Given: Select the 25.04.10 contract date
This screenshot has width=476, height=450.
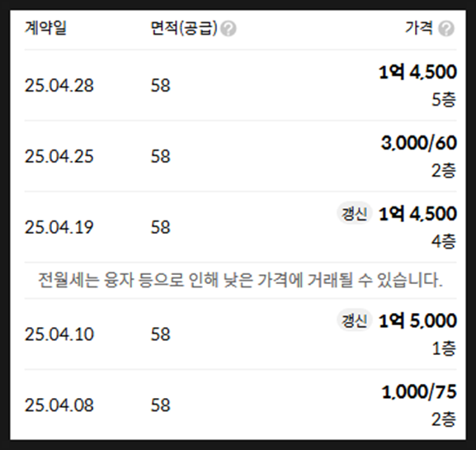Looking at the screenshot, I should (59, 334).
